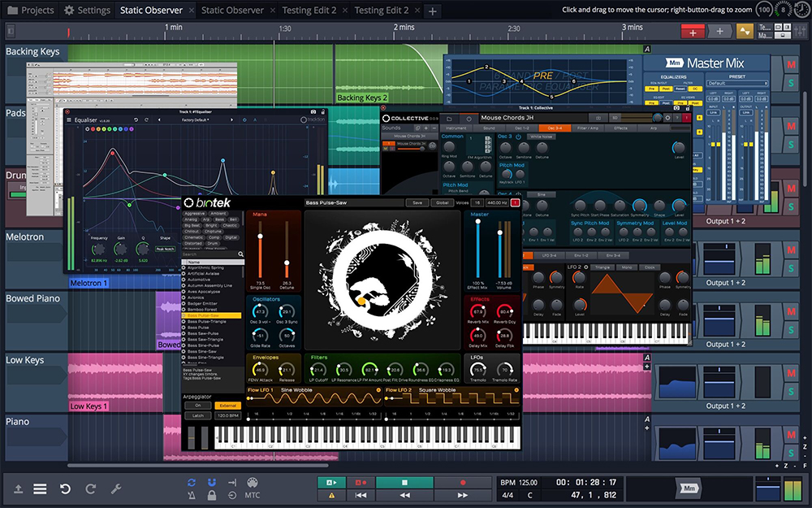Viewport: 812px width, 508px height.
Task: Click the 4/4 time signature field
Action: [x=508, y=496]
